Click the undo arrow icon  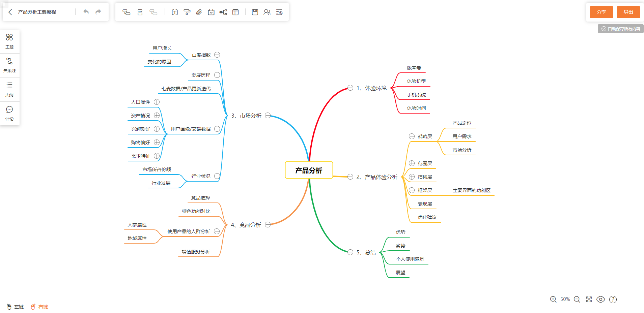pyautogui.click(x=86, y=12)
